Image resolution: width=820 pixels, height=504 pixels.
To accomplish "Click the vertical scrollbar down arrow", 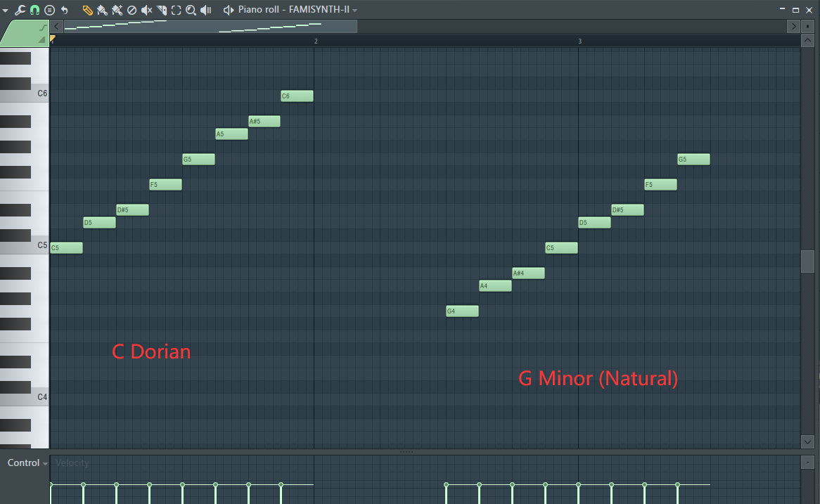I will coord(808,441).
